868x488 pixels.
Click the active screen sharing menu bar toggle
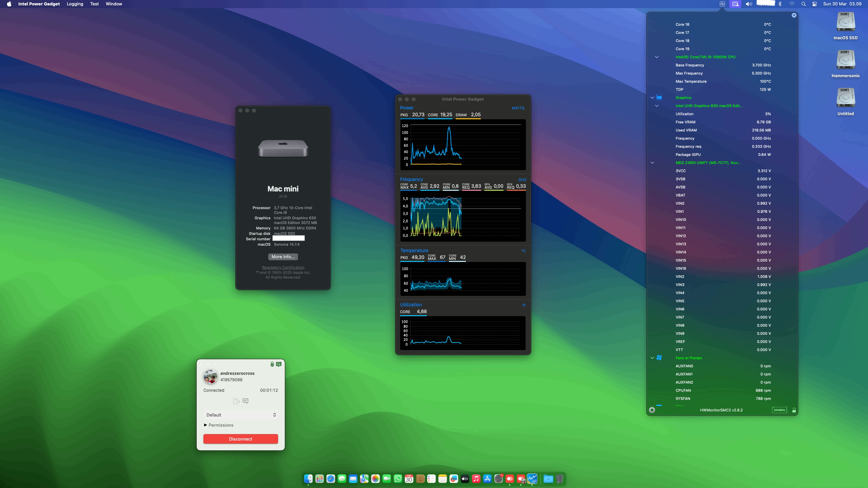point(735,4)
